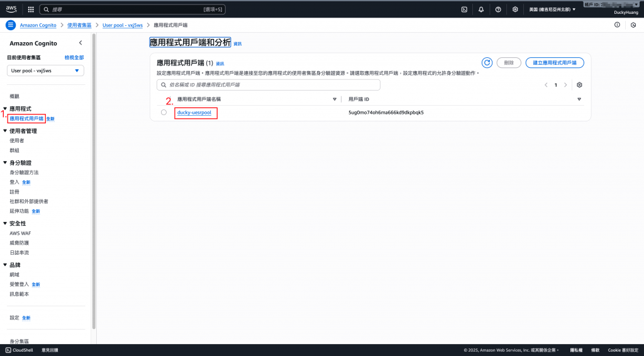
Task: Open Cookie 喜好設定 in footer
Action: click(x=623, y=350)
